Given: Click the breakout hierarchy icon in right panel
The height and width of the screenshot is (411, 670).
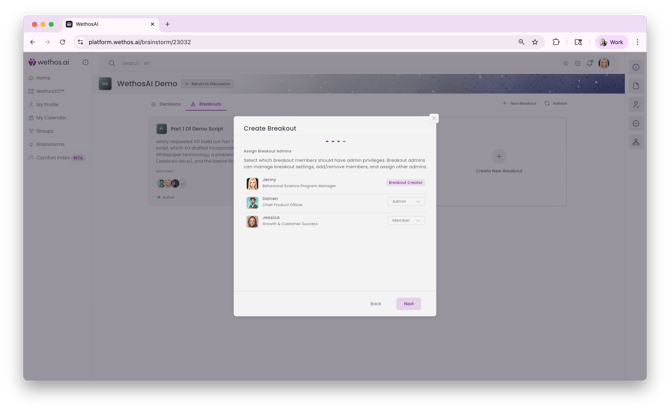Looking at the screenshot, I should tap(636, 143).
